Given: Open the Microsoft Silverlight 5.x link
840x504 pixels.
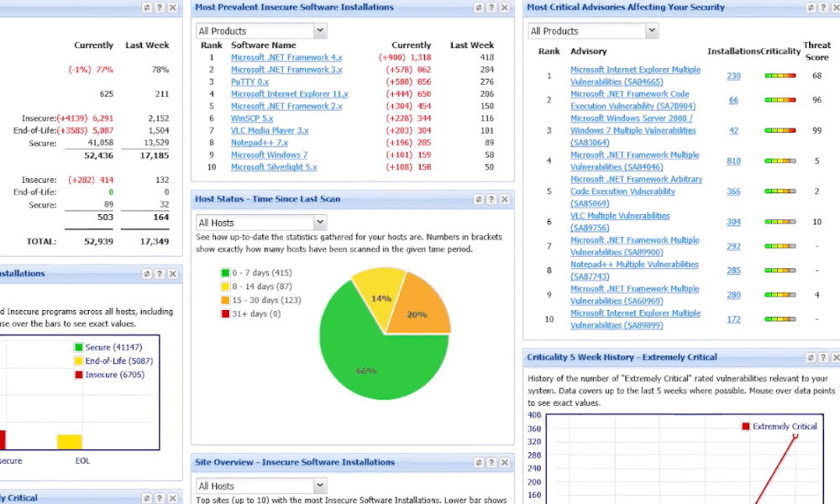Looking at the screenshot, I should coord(274,167).
